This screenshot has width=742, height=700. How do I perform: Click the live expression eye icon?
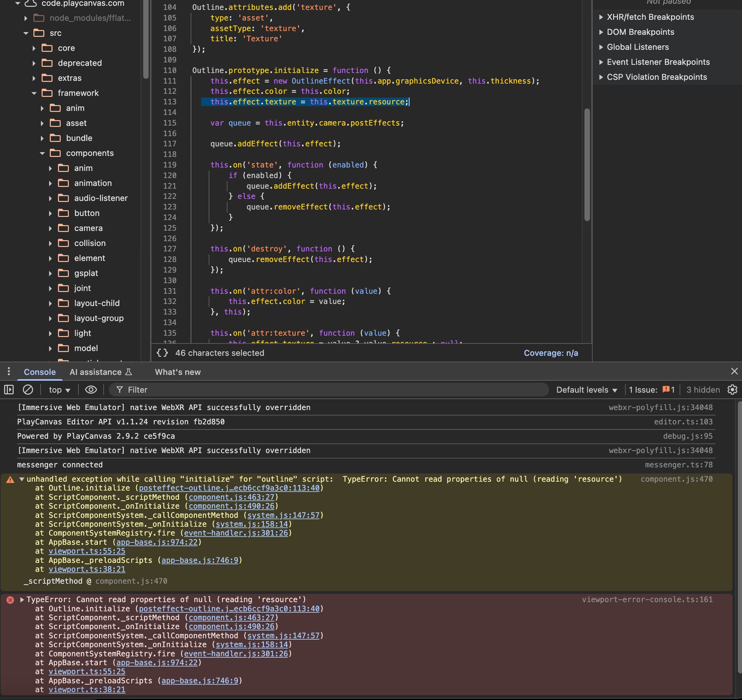(x=91, y=390)
